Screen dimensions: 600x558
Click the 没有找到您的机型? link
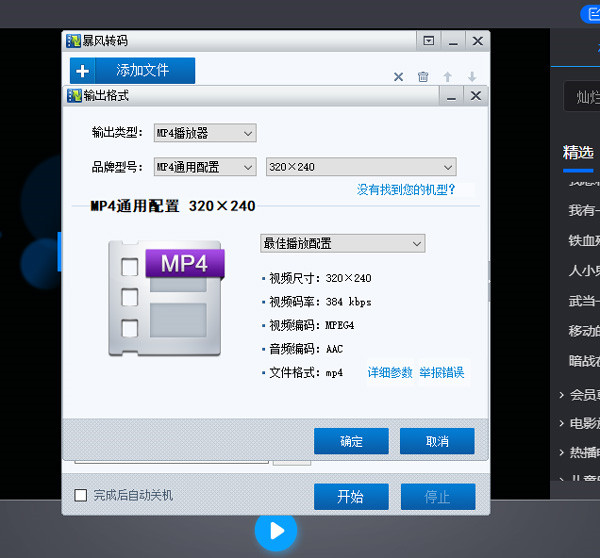coord(406,189)
